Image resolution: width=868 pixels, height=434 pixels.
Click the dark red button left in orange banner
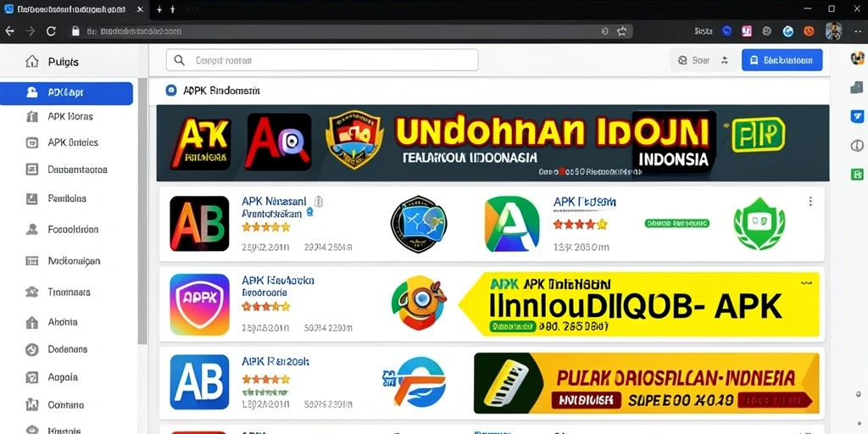587,400
